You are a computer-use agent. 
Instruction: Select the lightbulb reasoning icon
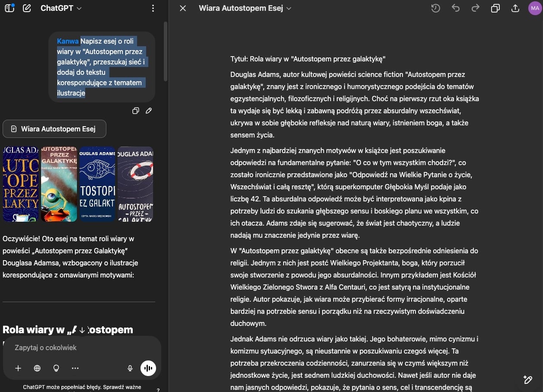pos(56,368)
